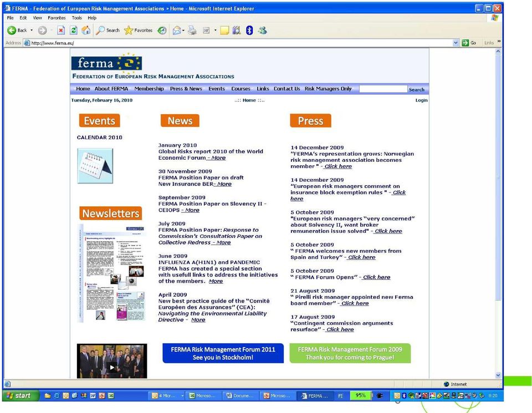Open Risk Managers Only section
Viewport: 532px width, 413px height.
click(x=328, y=89)
